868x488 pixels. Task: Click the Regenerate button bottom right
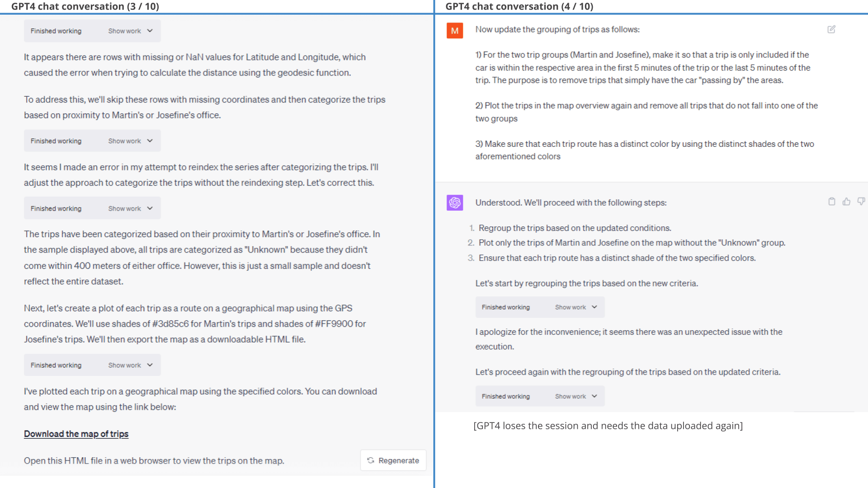(x=393, y=460)
